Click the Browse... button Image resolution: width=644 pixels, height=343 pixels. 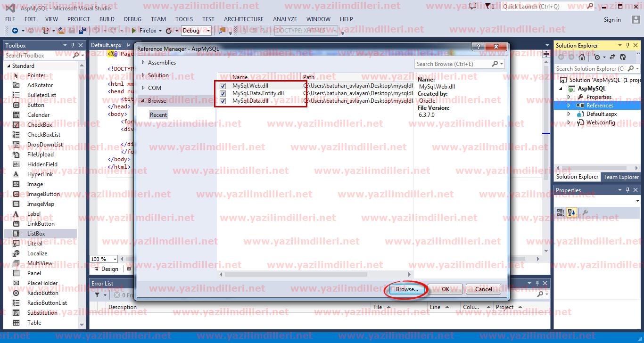(407, 289)
